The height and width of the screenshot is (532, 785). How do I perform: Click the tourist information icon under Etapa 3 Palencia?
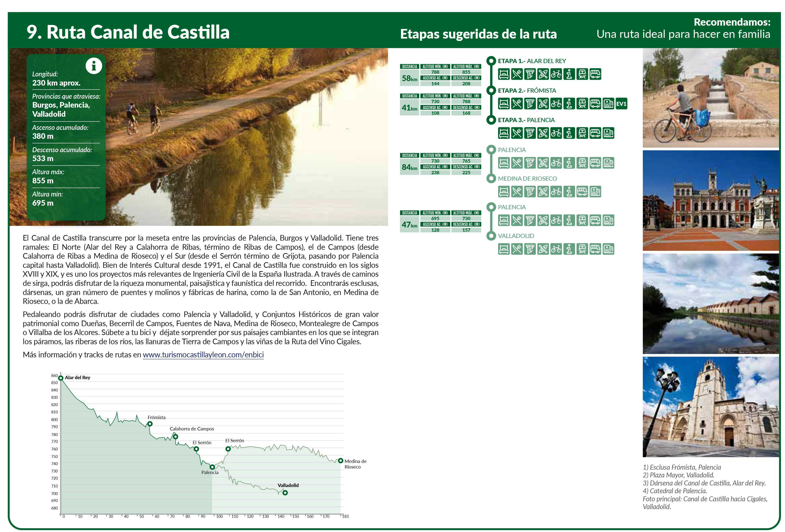point(569,133)
